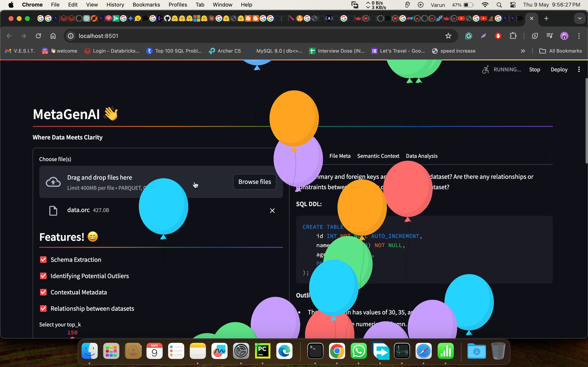Uncheck Schema Extraction feature
588x367 pixels.
[43, 260]
